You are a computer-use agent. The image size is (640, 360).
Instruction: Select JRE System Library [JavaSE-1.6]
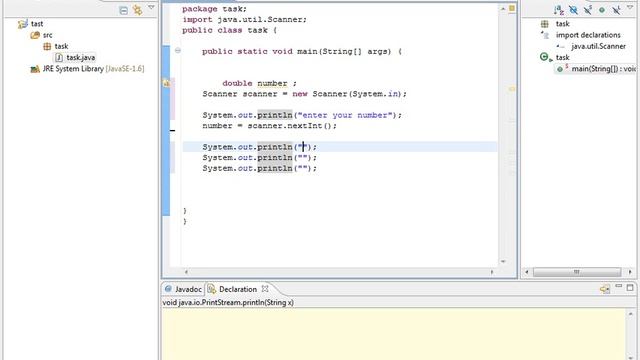(x=93, y=69)
